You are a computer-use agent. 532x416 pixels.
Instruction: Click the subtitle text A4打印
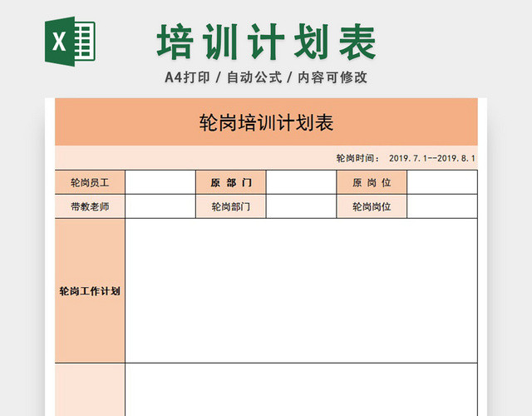click(187, 77)
